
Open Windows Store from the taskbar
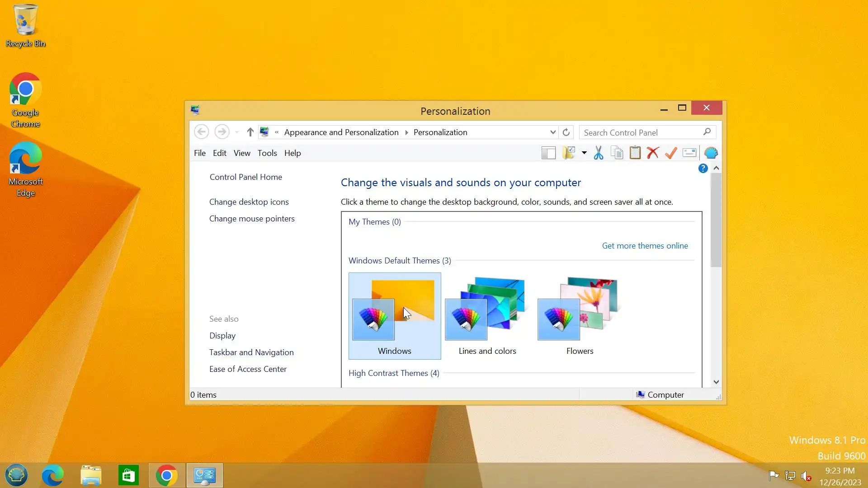coord(128,475)
